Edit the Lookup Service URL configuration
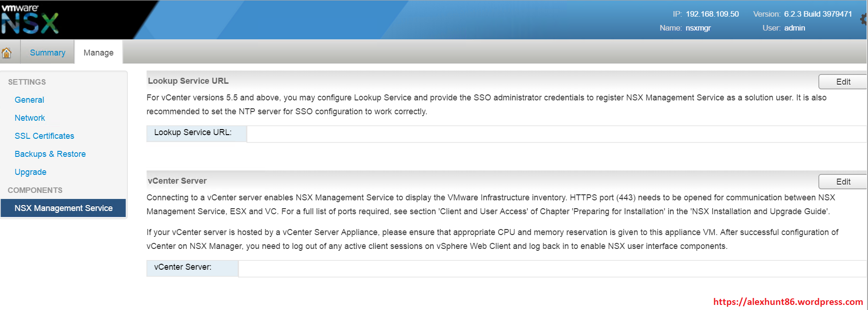The height and width of the screenshot is (310, 868). tap(843, 82)
